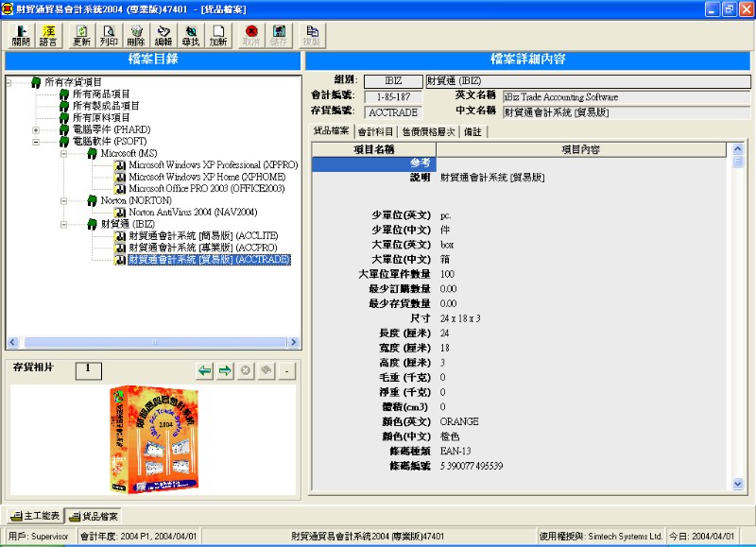756x547 pixels.
Task: Click the 用戶: Supervisor status bar entry
Action: click(x=39, y=536)
